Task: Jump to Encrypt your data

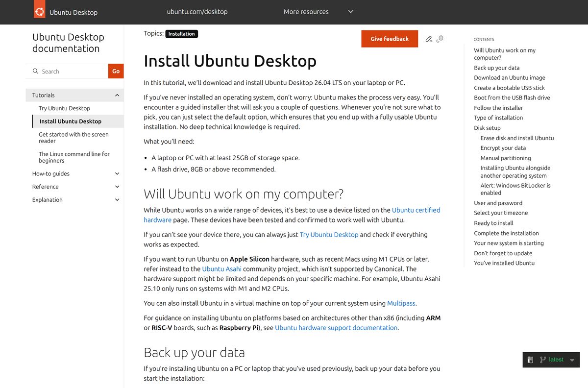Action: (x=503, y=148)
